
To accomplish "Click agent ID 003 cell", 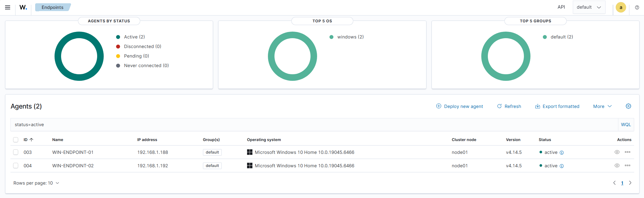I will pos(28,152).
